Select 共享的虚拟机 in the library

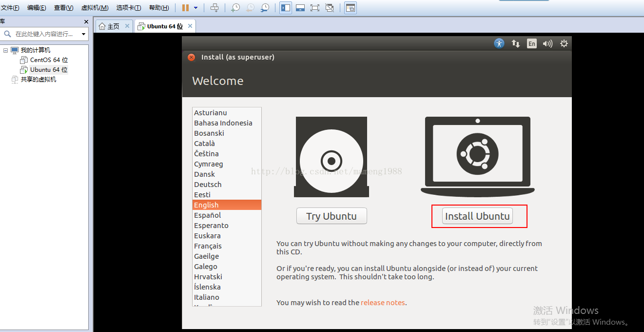coord(38,80)
